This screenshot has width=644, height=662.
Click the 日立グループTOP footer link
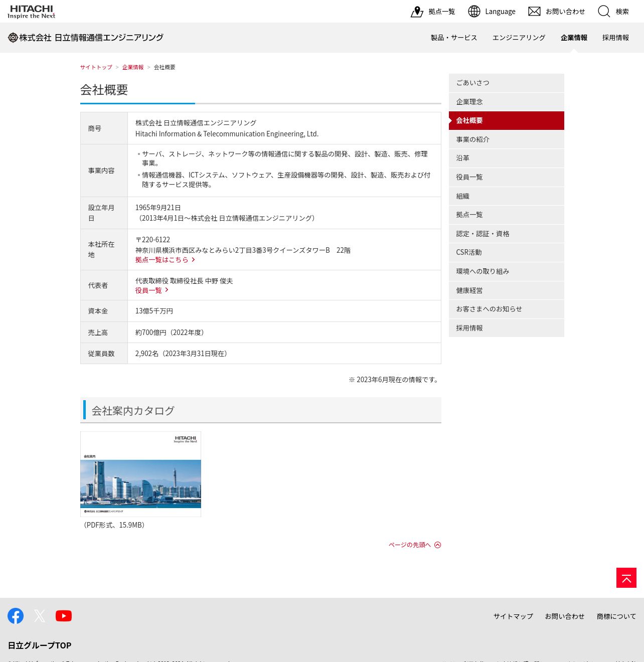[x=40, y=645]
